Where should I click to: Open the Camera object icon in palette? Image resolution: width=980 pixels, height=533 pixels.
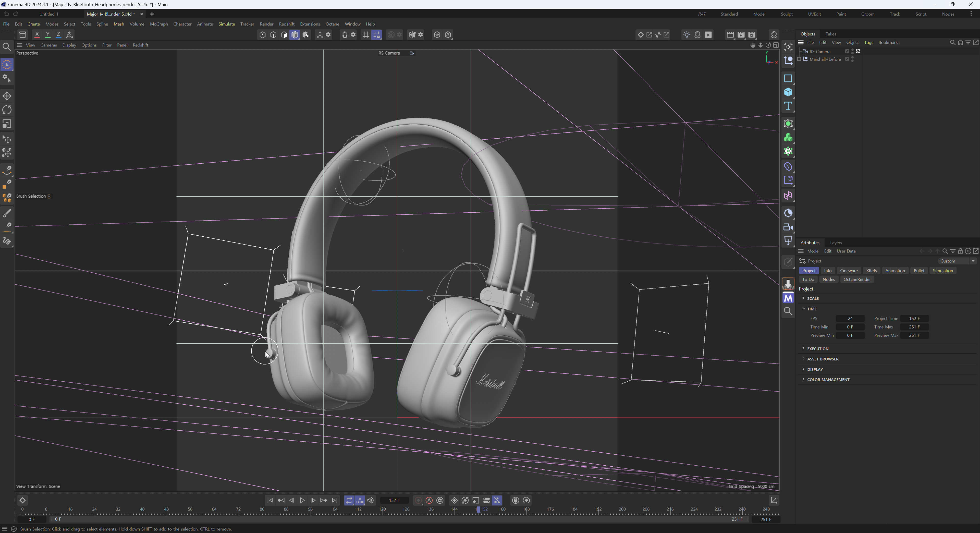click(788, 227)
